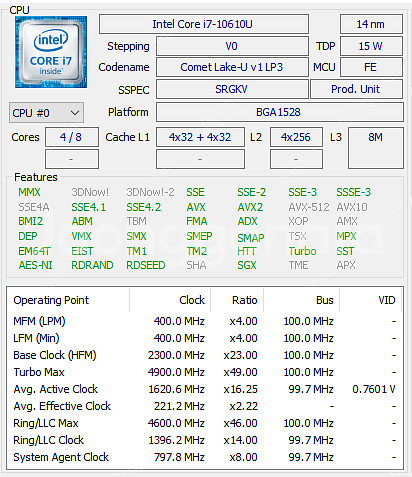Click the BMI2 feature label
The width and height of the screenshot is (412, 477).
point(31,221)
